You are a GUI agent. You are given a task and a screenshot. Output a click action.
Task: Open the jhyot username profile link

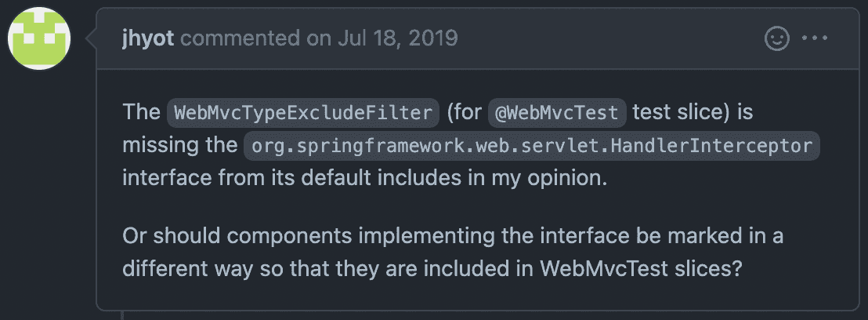click(148, 38)
